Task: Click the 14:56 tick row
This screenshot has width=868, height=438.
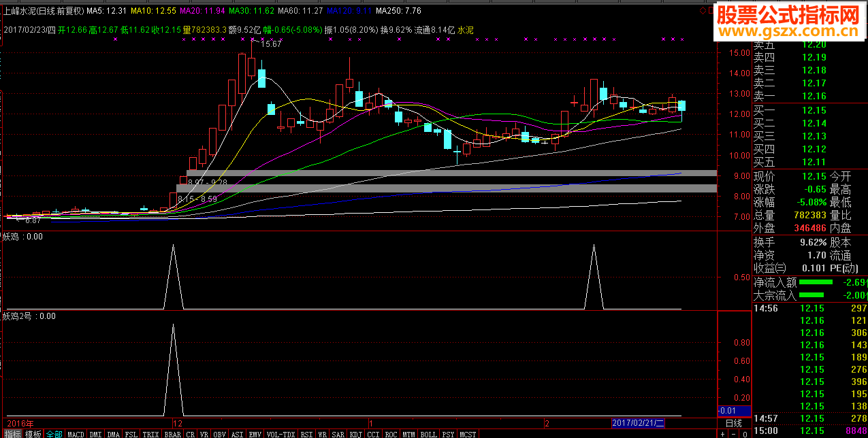Action: click(809, 308)
